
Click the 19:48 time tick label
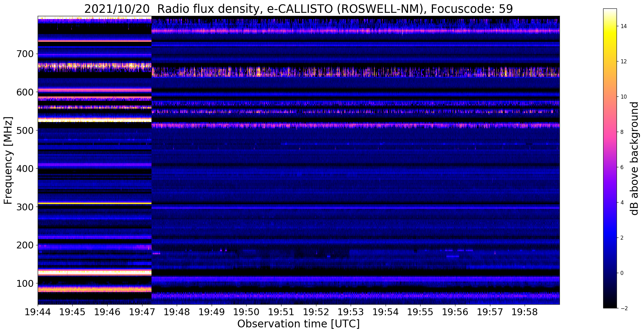177,312
